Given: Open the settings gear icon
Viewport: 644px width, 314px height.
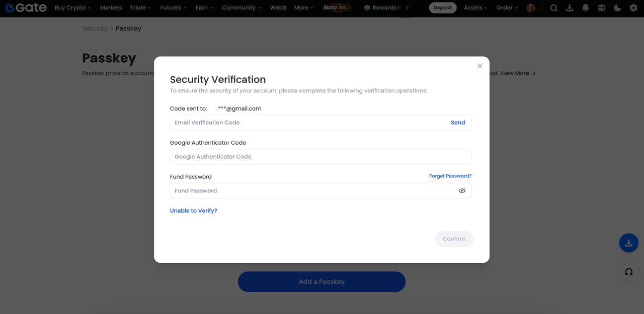Looking at the screenshot, I should coord(633,8).
